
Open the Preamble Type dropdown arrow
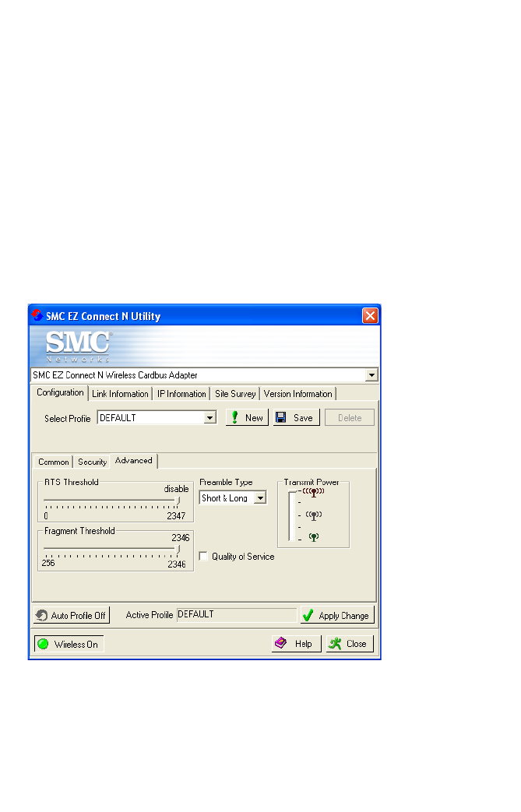(x=260, y=498)
